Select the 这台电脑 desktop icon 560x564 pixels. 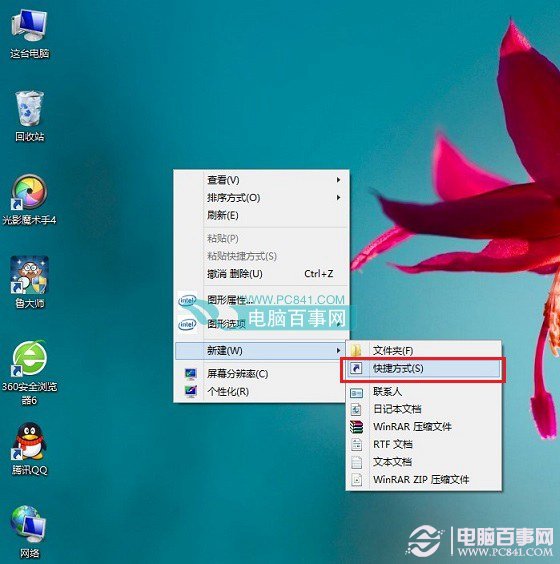(x=29, y=34)
